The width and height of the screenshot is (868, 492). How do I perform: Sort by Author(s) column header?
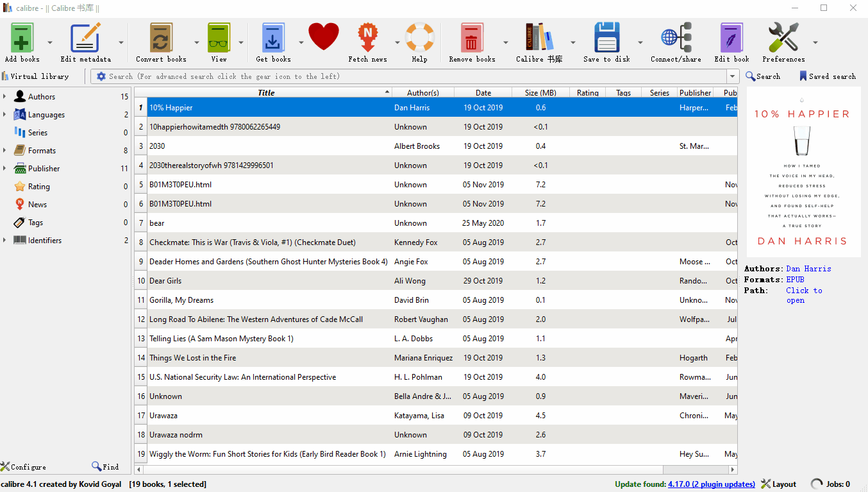423,92
